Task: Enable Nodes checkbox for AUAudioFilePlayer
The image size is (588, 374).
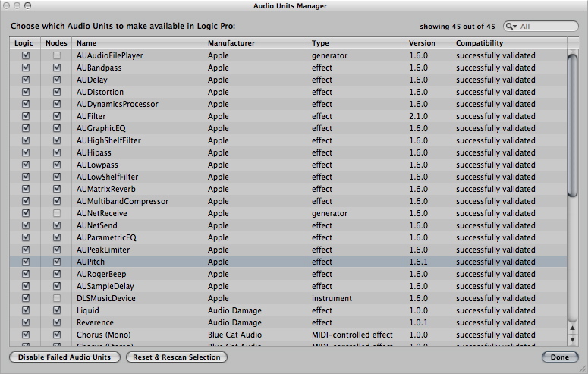Action: point(57,55)
